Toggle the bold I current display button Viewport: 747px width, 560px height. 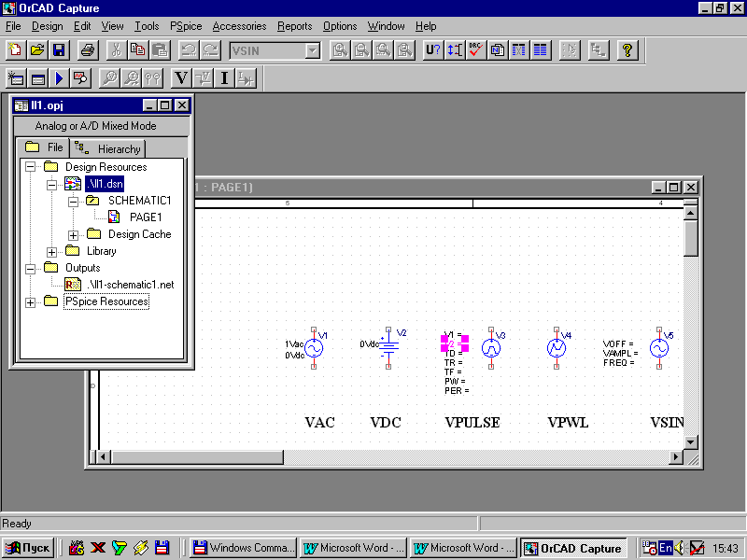pos(224,78)
